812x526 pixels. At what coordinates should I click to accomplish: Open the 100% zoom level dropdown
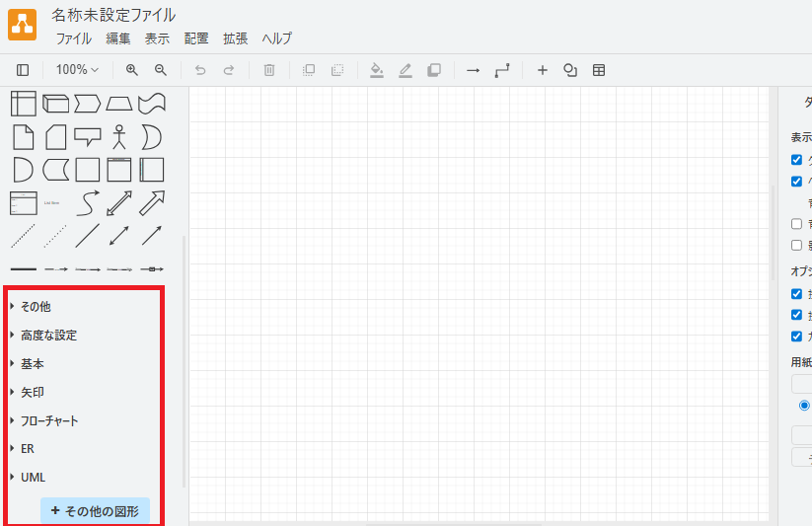[77, 70]
